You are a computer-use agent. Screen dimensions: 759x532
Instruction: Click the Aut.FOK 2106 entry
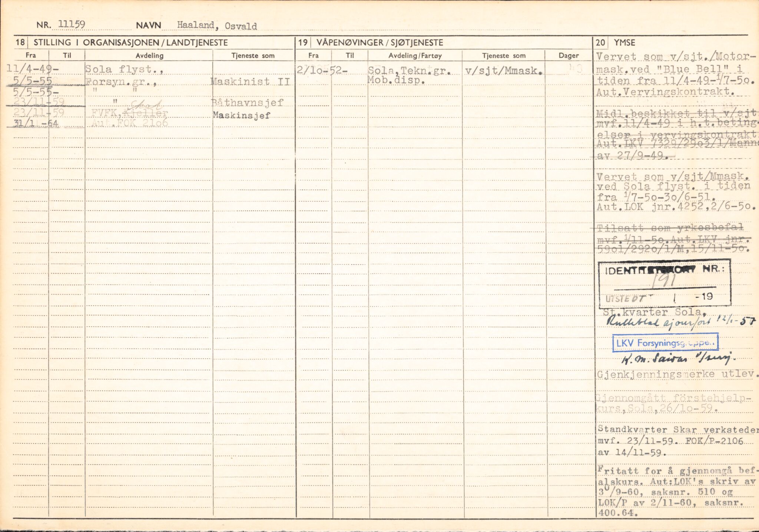click(129, 123)
